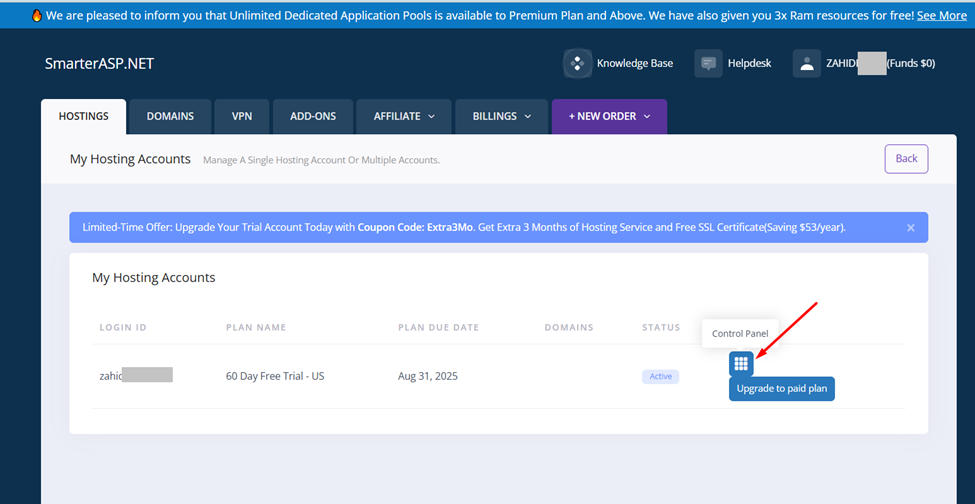Click the Back button
This screenshot has width=975, height=504.
(x=906, y=159)
